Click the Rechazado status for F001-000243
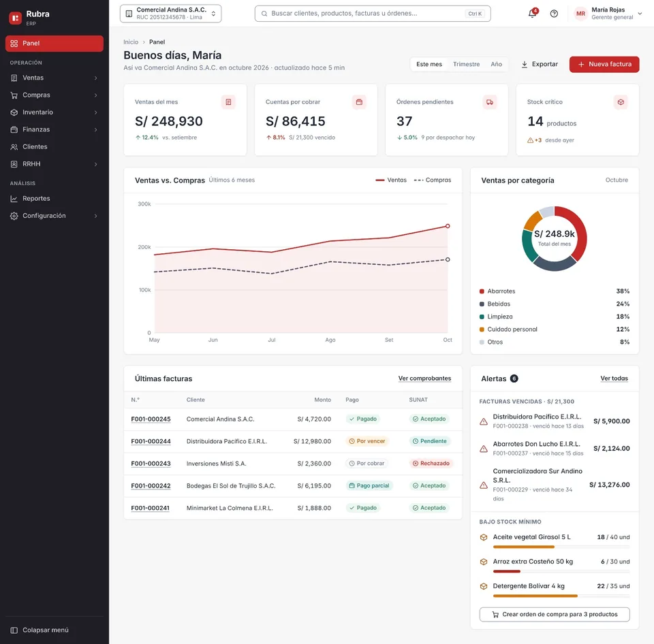The width and height of the screenshot is (654, 644). 431,464
